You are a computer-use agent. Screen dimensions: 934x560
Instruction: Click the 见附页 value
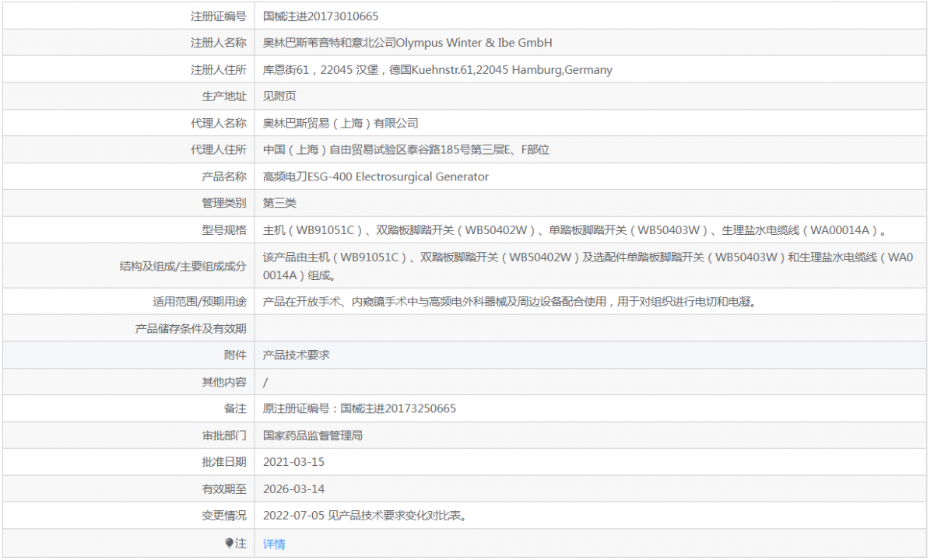[279, 96]
